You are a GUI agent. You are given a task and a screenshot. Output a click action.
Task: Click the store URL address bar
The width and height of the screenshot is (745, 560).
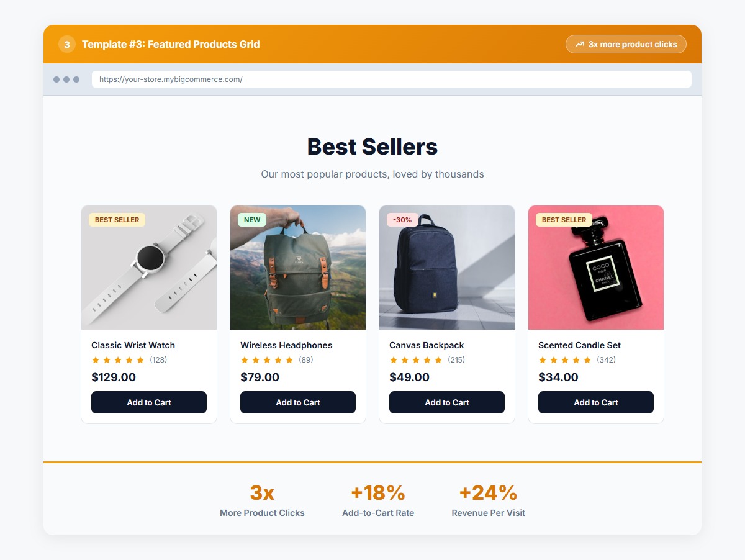click(391, 79)
